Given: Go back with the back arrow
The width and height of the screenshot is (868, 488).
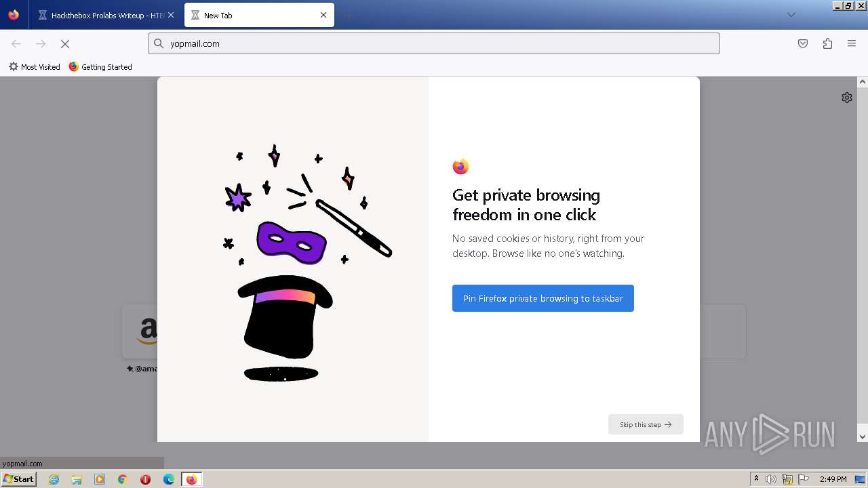Looking at the screenshot, I should coord(16,43).
